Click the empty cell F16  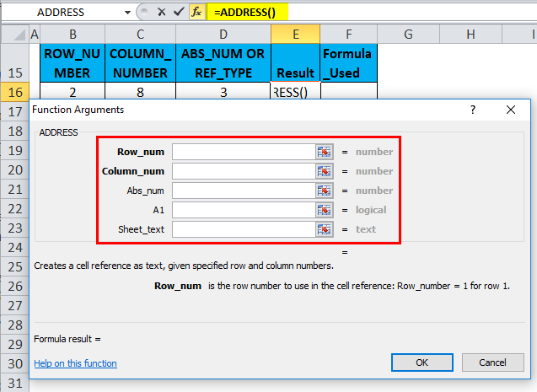tap(349, 92)
